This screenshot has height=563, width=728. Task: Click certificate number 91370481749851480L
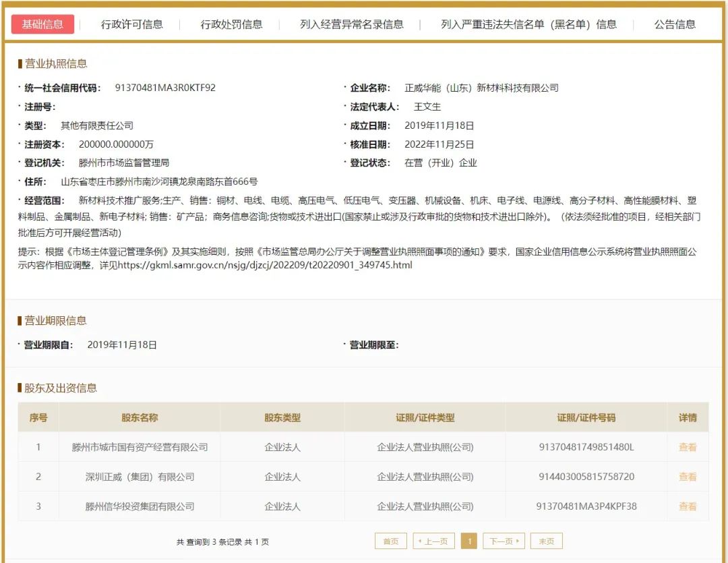pyautogui.click(x=586, y=447)
